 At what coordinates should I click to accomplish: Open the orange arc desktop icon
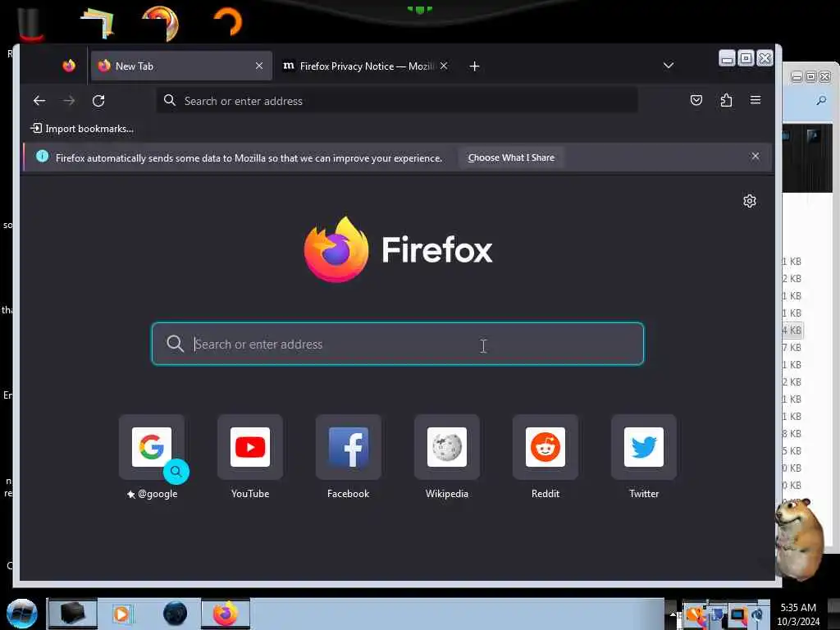click(229, 21)
